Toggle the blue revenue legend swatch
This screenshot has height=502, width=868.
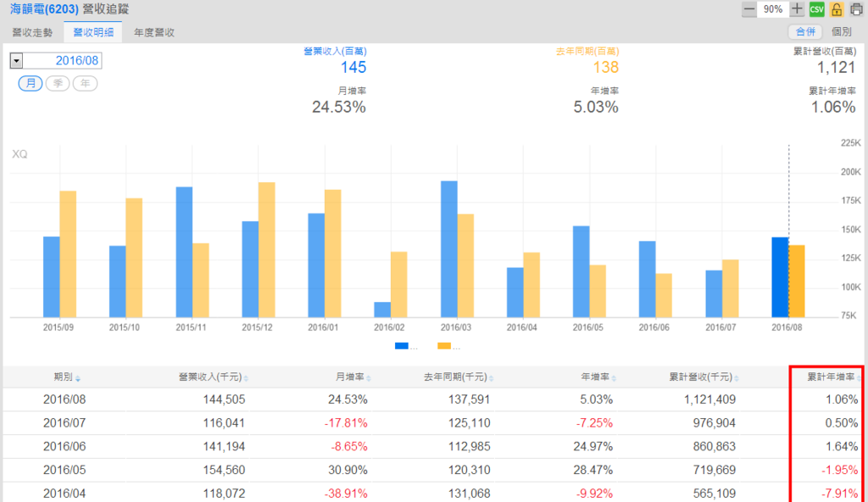click(x=401, y=346)
